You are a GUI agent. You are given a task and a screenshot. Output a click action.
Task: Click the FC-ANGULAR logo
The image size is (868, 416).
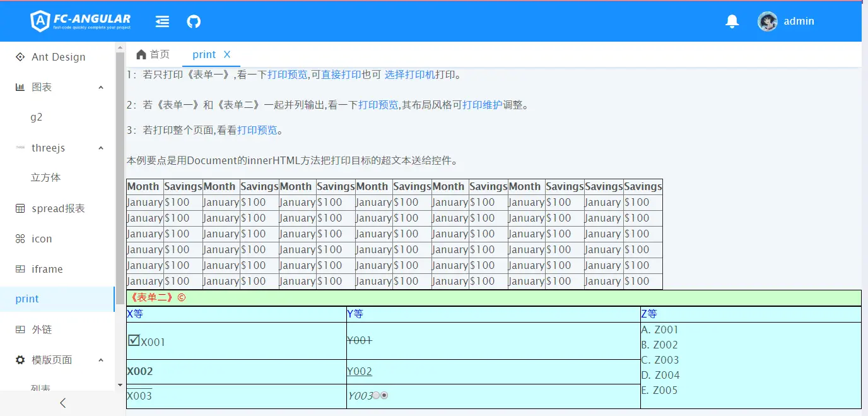pyautogui.click(x=81, y=21)
